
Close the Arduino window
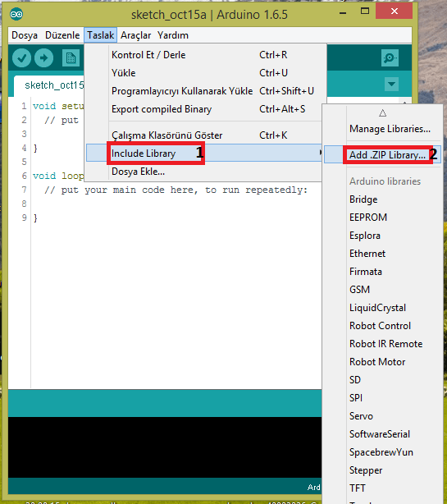click(395, 11)
